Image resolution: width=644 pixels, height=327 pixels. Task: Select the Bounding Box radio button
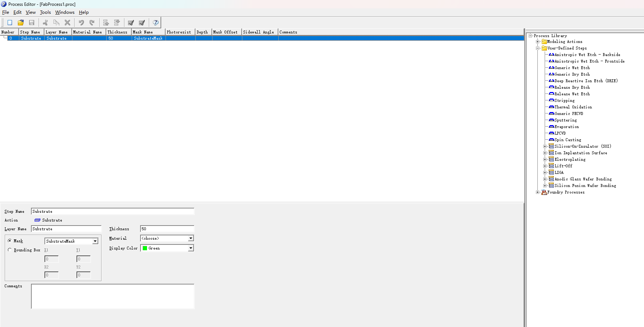coord(10,250)
